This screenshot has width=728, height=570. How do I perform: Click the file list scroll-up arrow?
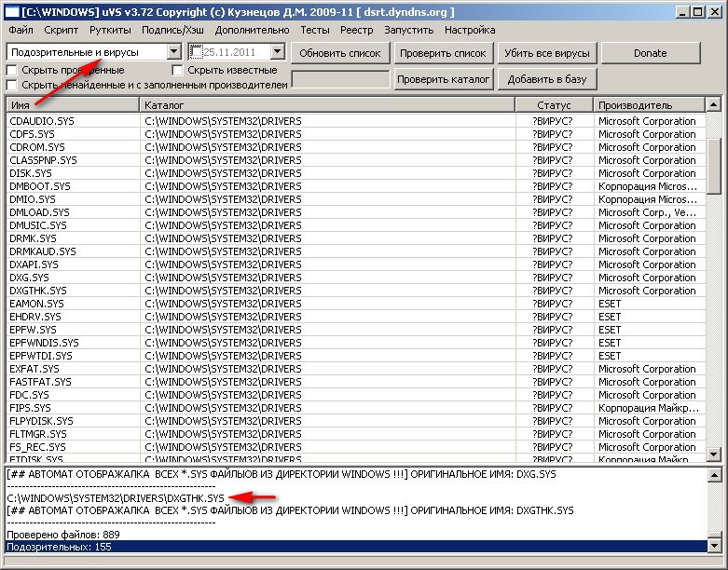[x=714, y=105]
